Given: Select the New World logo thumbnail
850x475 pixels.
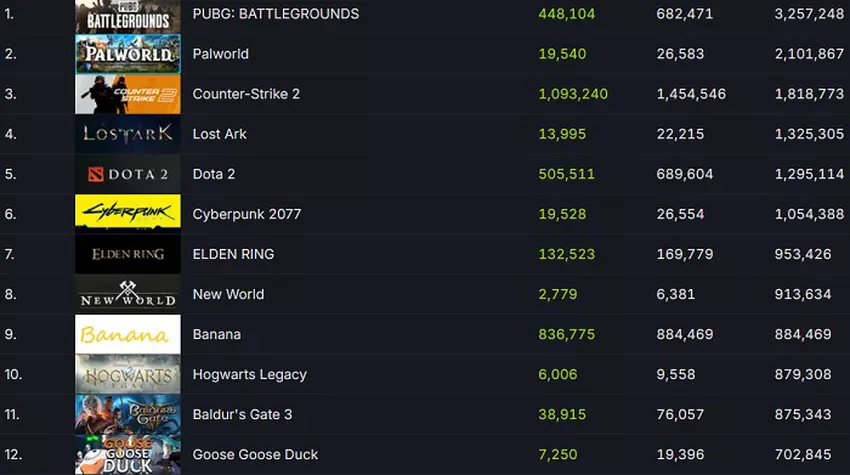Looking at the screenshot, I should tap(128, 294).
